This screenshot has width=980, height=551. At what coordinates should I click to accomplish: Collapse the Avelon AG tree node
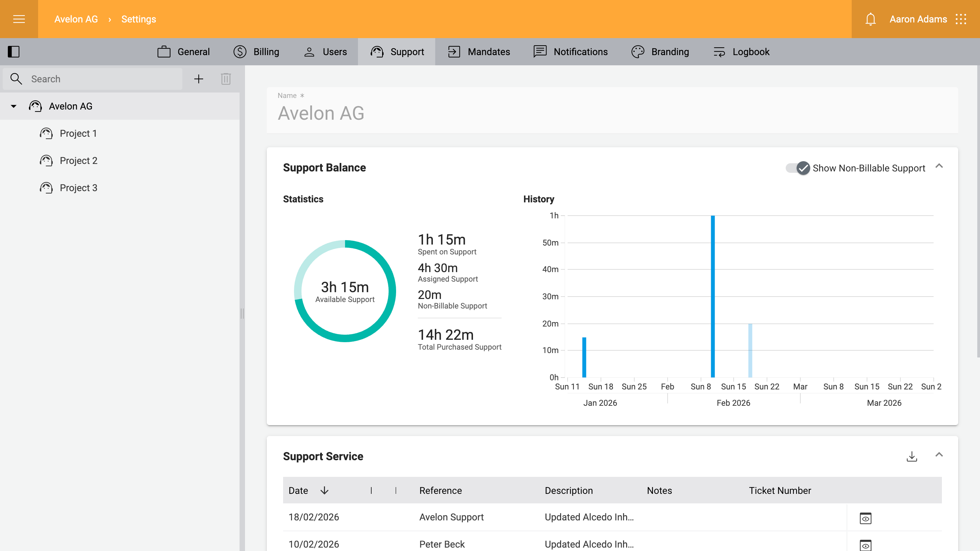click(14, 106)
